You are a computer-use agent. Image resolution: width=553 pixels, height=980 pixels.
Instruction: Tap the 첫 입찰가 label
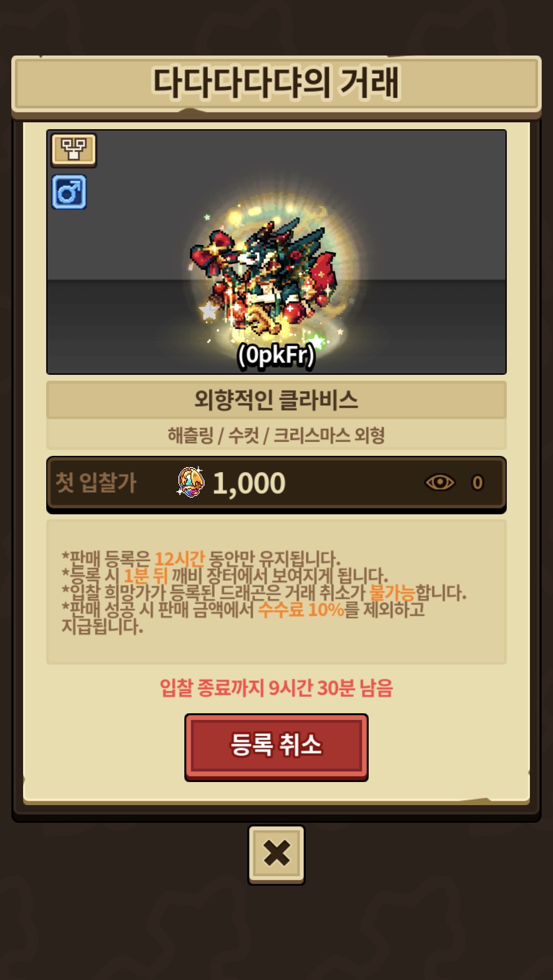[96, 482]
